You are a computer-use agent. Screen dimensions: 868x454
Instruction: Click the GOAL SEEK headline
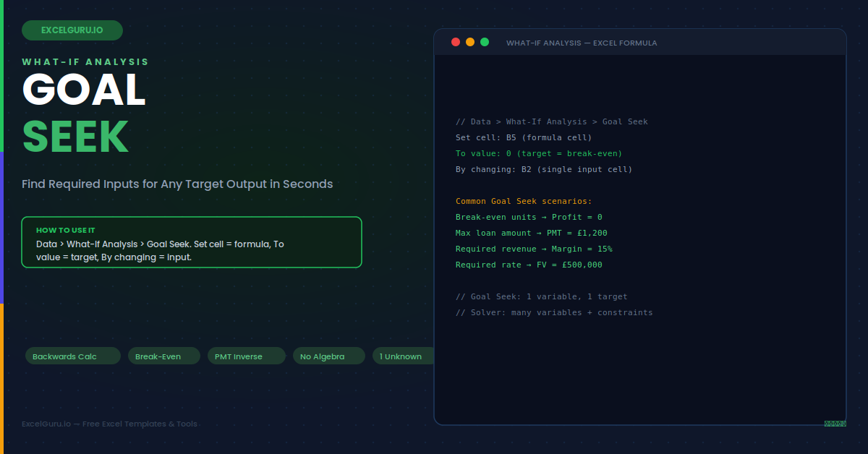(x=84, y=113)
